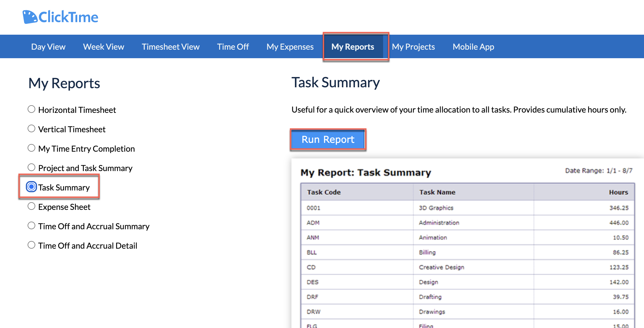Image resolution: width=644 pixels, height=328 pixels.
Task: Click task code 0001
Action: pos(313,208)
